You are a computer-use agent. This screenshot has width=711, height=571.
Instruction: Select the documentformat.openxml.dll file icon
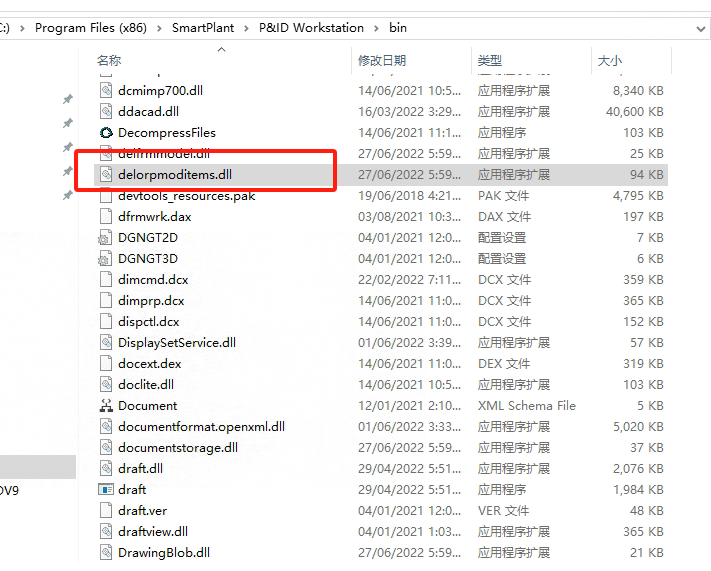click(x=106, y=426)
